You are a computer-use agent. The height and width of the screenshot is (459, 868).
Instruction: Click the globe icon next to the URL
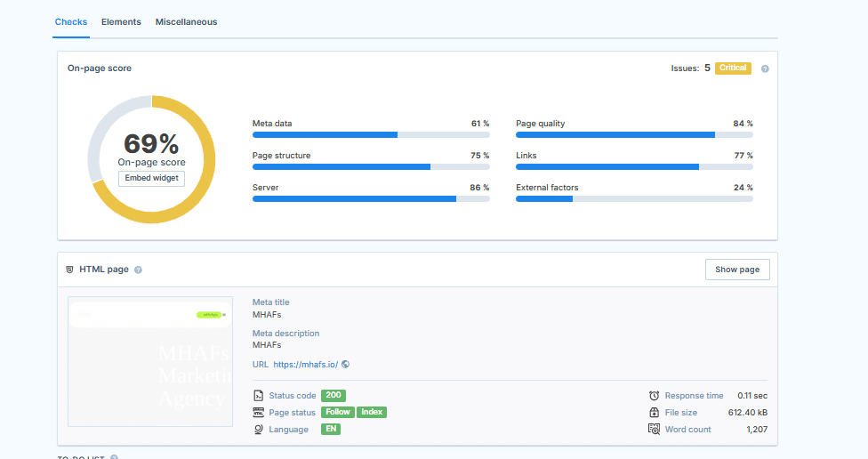point(345,364)
